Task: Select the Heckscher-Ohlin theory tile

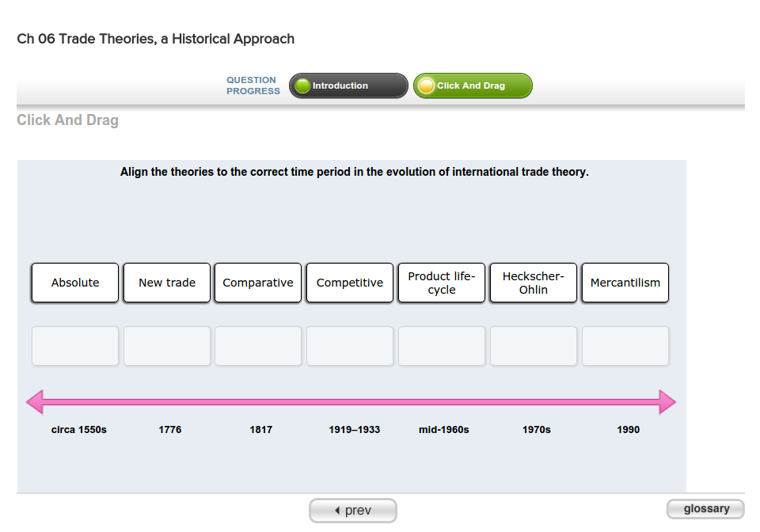Action: coord(533,283)
